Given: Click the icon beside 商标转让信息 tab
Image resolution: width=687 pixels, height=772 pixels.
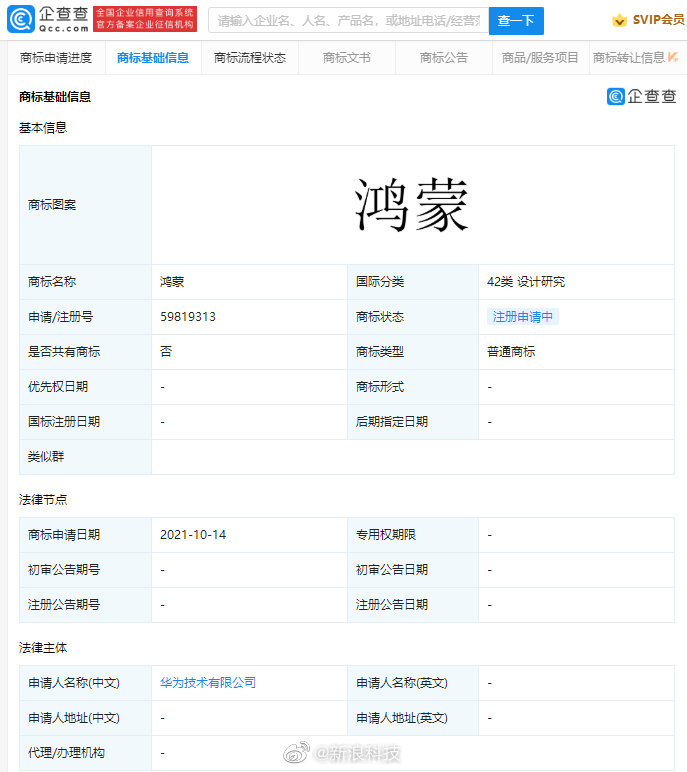Looking at the screenshot, I should [673, 57].
